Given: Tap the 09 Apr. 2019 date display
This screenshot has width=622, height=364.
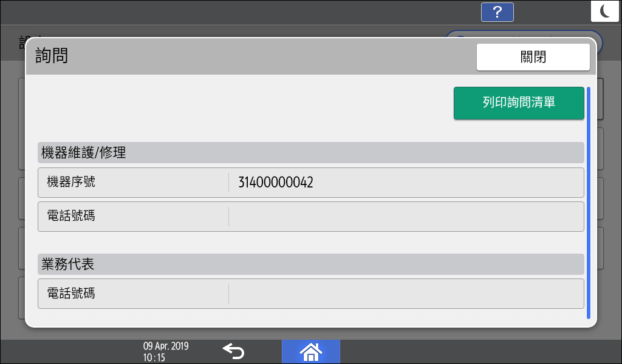Looking at the screenshot, I should click(x=166, y=346).
